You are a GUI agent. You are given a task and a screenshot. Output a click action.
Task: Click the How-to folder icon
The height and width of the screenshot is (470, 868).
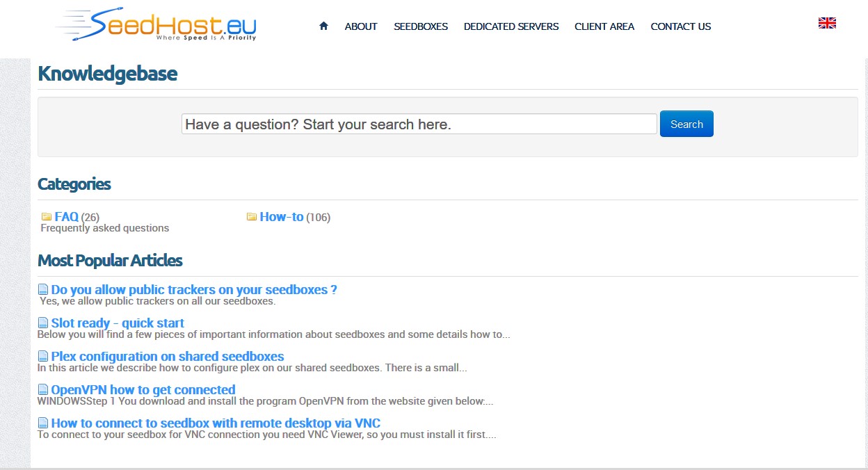(x=252, y=217)
